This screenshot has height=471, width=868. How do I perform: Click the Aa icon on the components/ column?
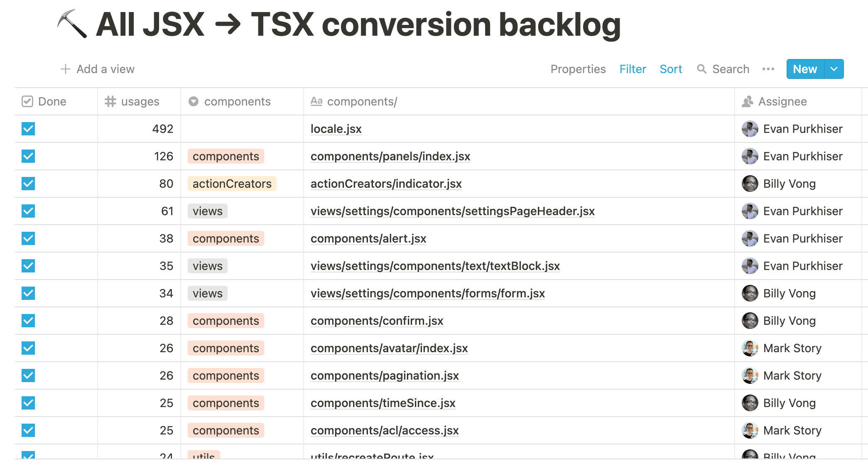[x=316, y=101]
